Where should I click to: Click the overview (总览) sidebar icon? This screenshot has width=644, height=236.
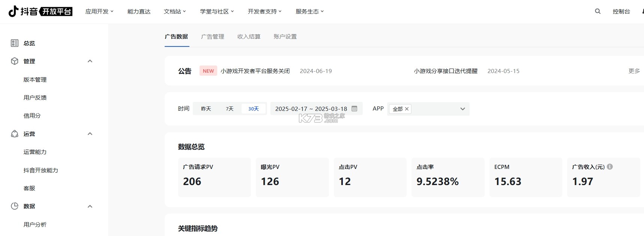click(x=15, y=43)
